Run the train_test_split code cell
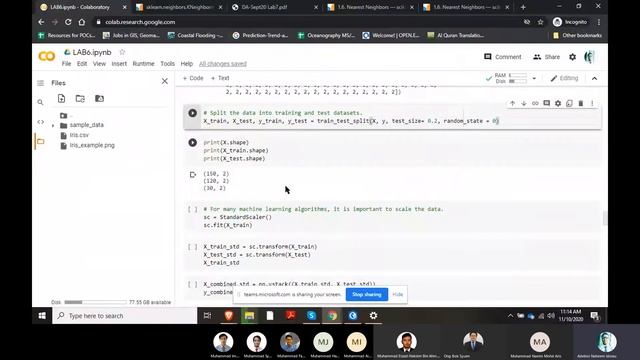This screenshot has width=640, height=360. pyautogui.click(x=193, y=113)
